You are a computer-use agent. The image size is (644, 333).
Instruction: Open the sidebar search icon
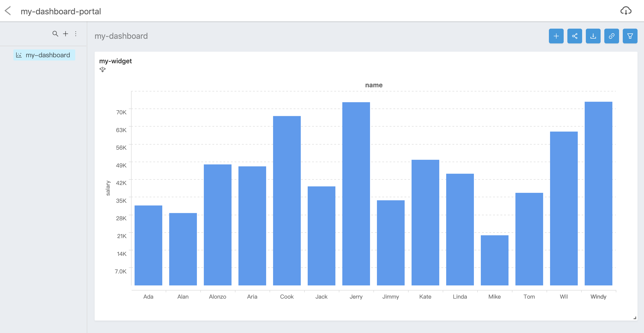[x=55, y=34]
